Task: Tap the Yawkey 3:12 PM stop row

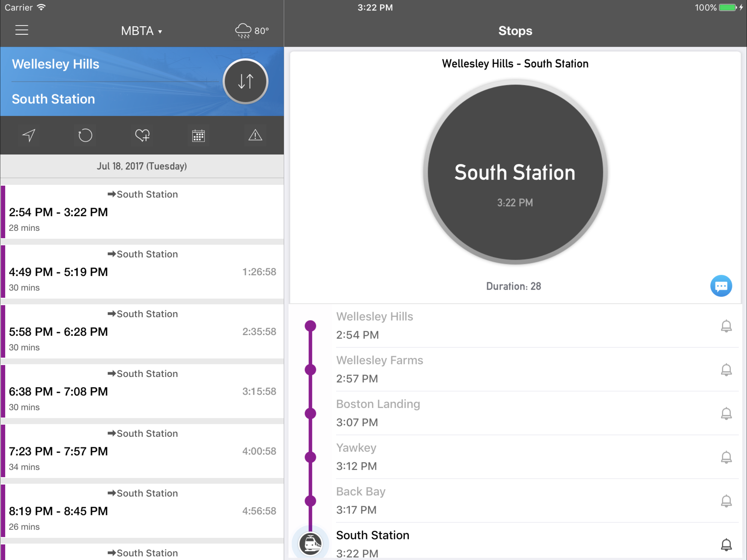Action: tap(507, 457)
